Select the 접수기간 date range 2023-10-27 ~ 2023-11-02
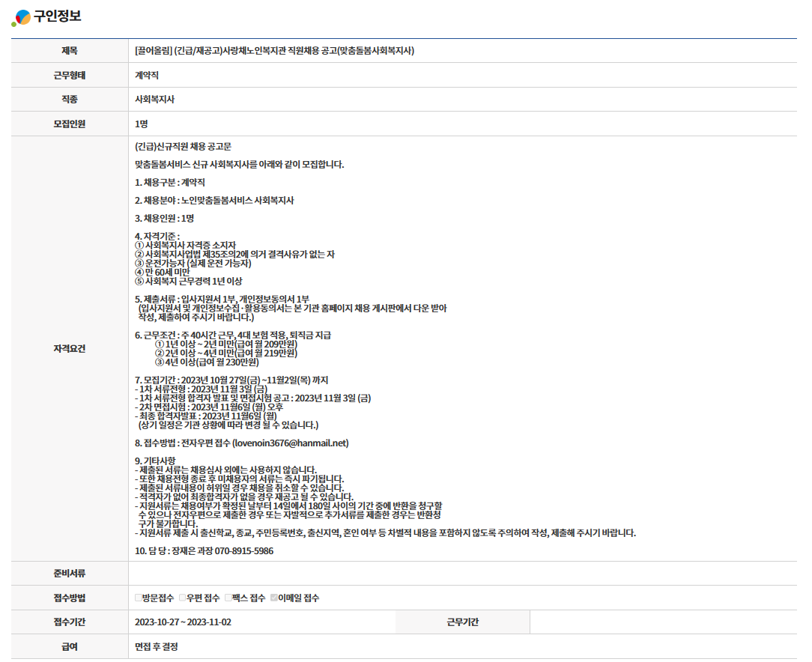The width and height of the screenshot is (812, 662). (183, 622)
